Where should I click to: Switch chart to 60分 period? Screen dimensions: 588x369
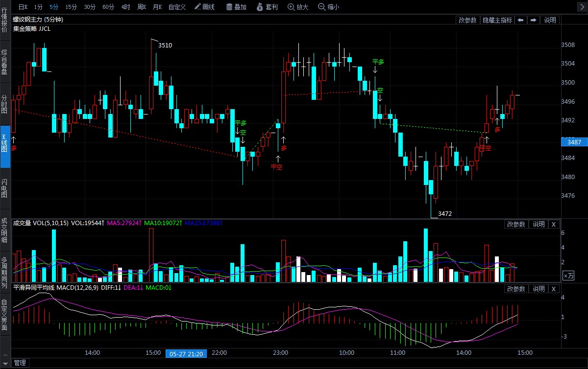click(x=108, y=7)
